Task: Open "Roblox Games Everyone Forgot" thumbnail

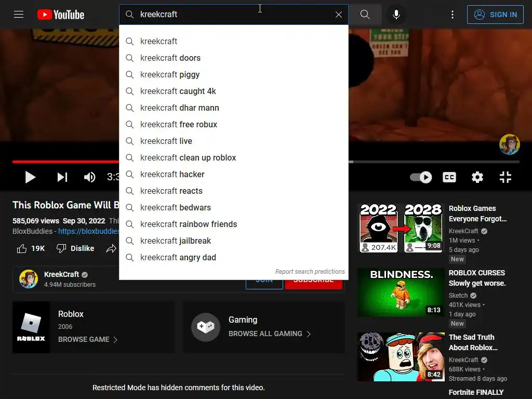Action: pos(401,228)
